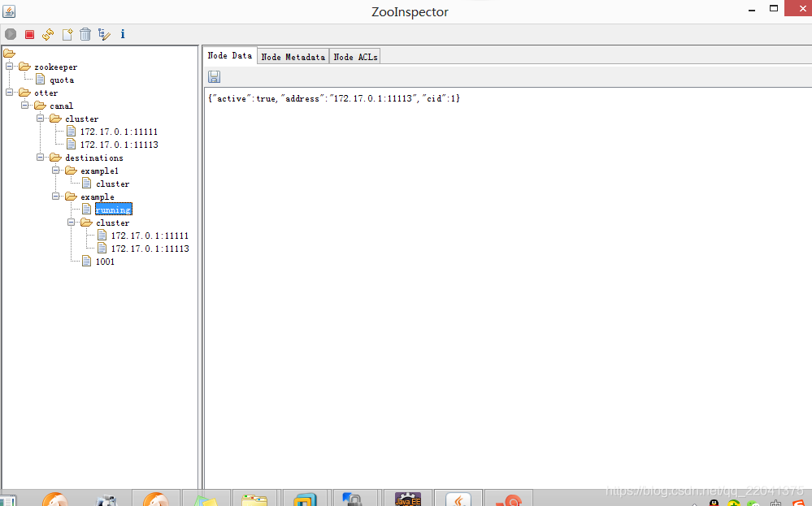The image size is (812, 506).
Task: Collapse the cluster node under canal
Action: [x=41, y=119]
